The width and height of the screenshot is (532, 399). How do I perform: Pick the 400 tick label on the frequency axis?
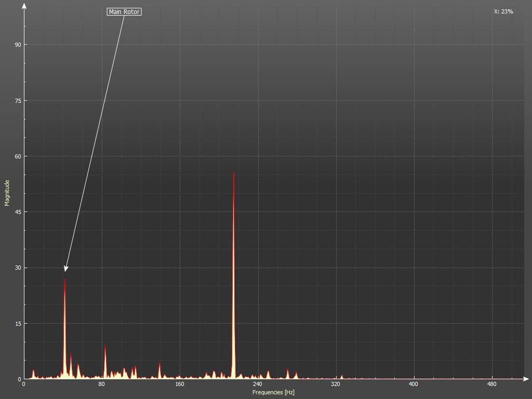point(414,384)
